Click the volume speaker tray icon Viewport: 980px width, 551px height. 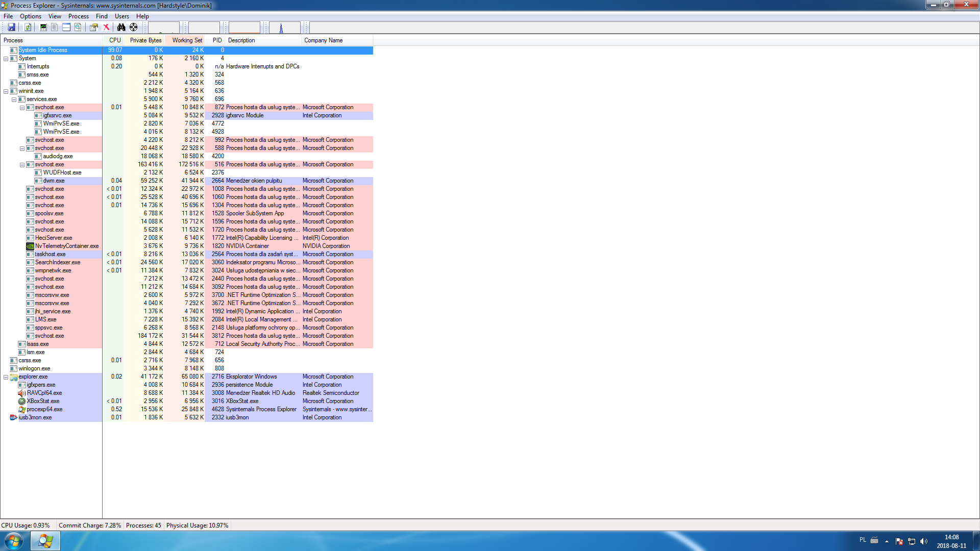click(x=924, y=541)
